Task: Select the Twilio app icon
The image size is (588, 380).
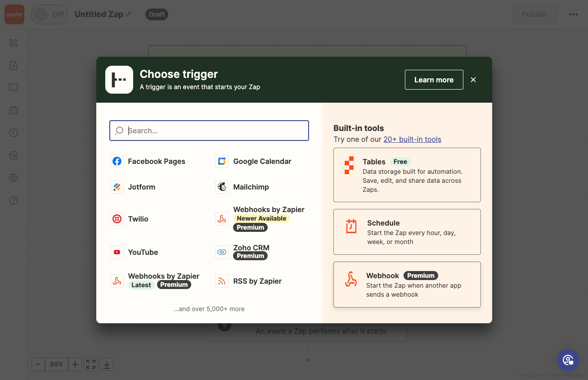Action: 117,219
